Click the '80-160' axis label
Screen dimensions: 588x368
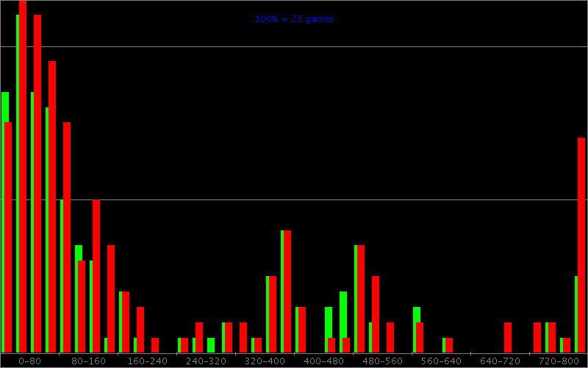(x=88, y=361)
